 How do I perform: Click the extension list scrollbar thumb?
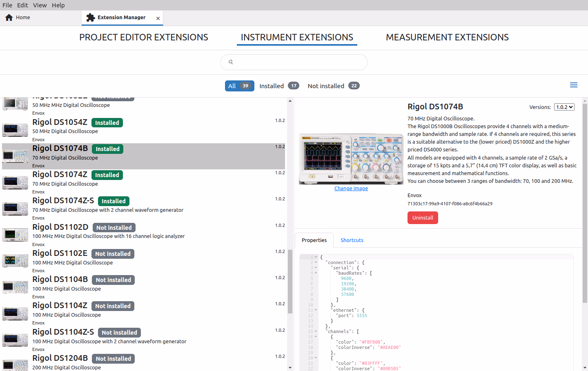290,282
